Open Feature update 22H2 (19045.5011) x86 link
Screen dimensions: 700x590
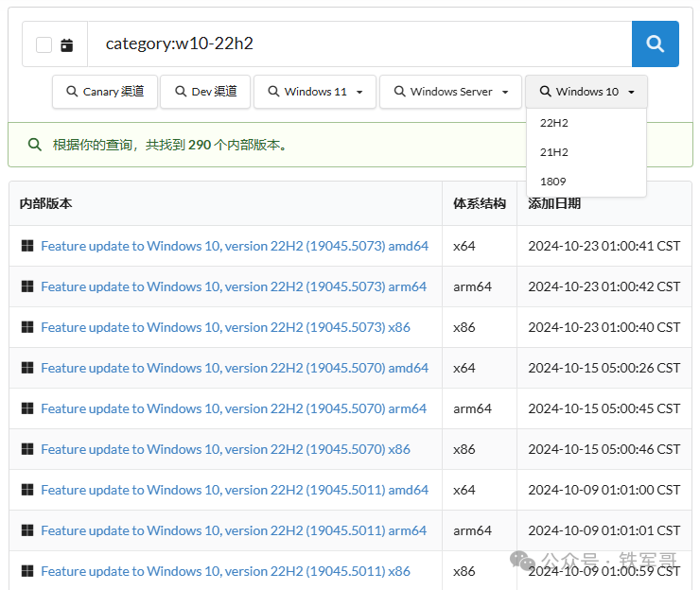pos(225,571)
